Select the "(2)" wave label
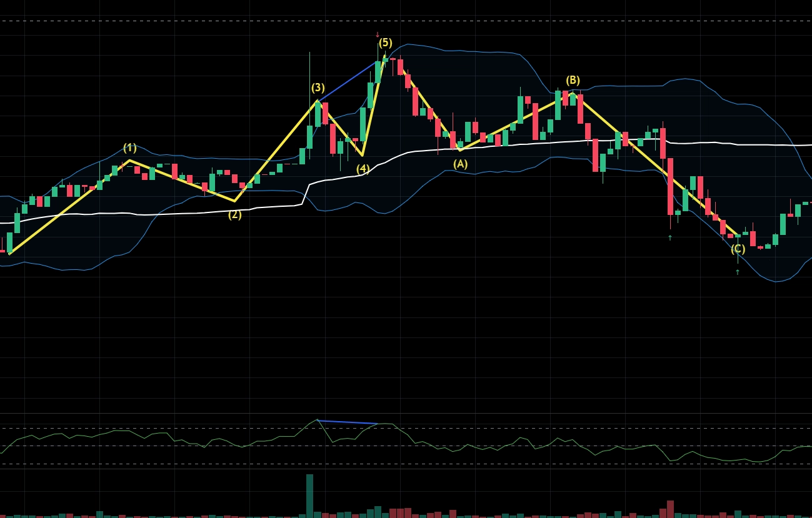812x518 pixels. click(234, 215)
